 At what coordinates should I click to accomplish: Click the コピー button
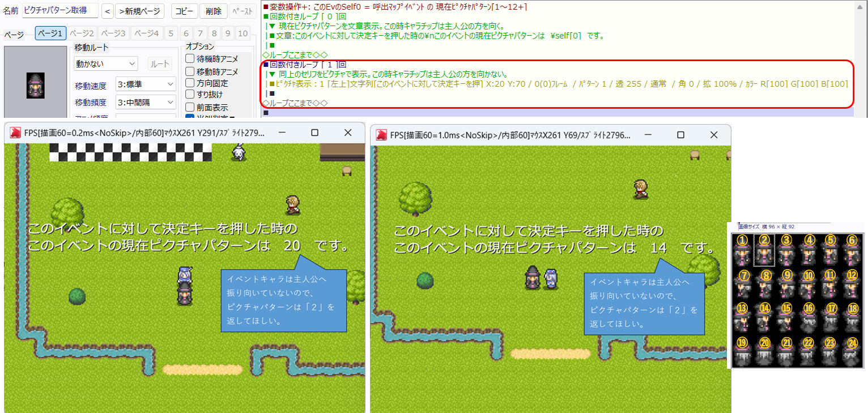click(184, 11)
